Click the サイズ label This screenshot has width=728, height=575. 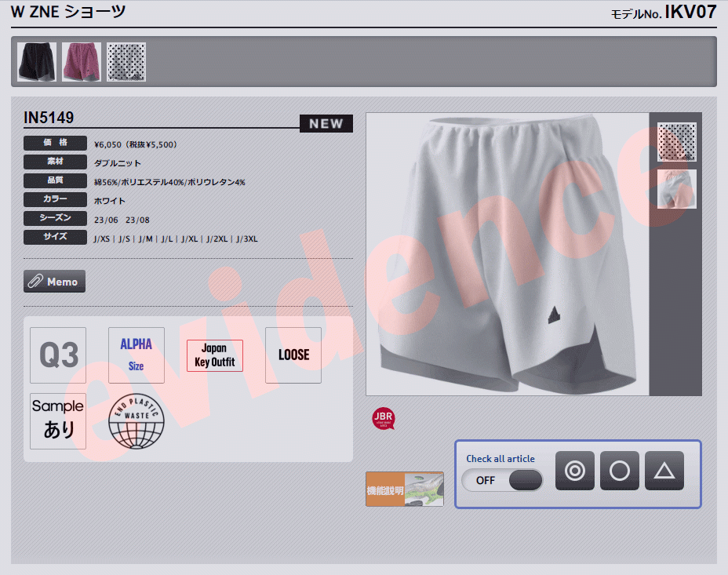pos(55,237)
